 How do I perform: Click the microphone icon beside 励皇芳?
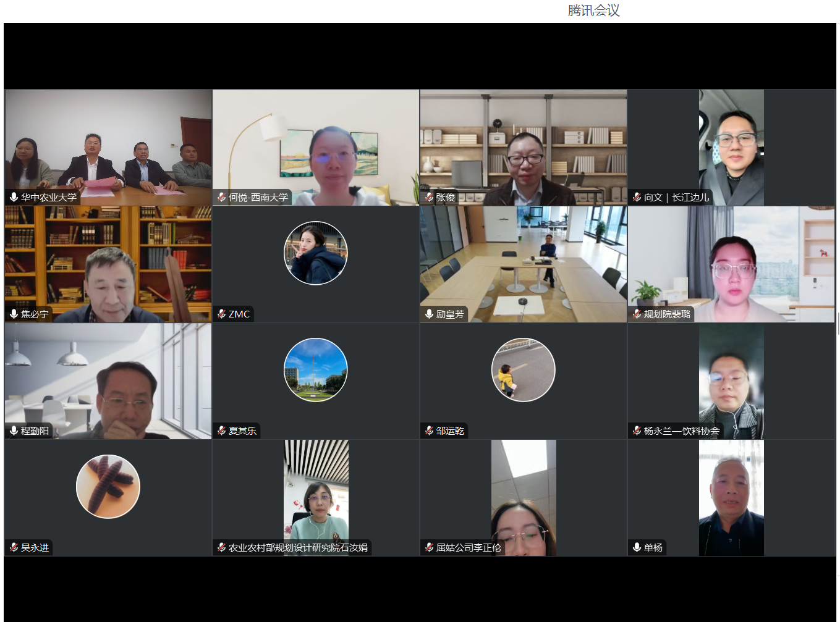429,314
